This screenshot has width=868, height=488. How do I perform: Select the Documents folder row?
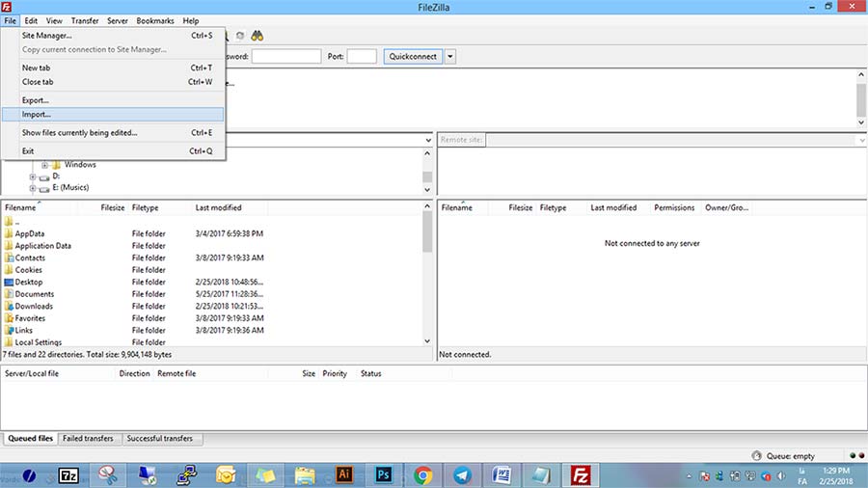[212, 294]
